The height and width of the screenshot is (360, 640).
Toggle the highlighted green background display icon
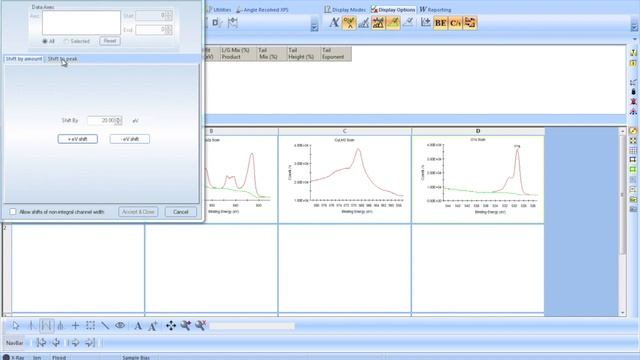tap(393, 23)
